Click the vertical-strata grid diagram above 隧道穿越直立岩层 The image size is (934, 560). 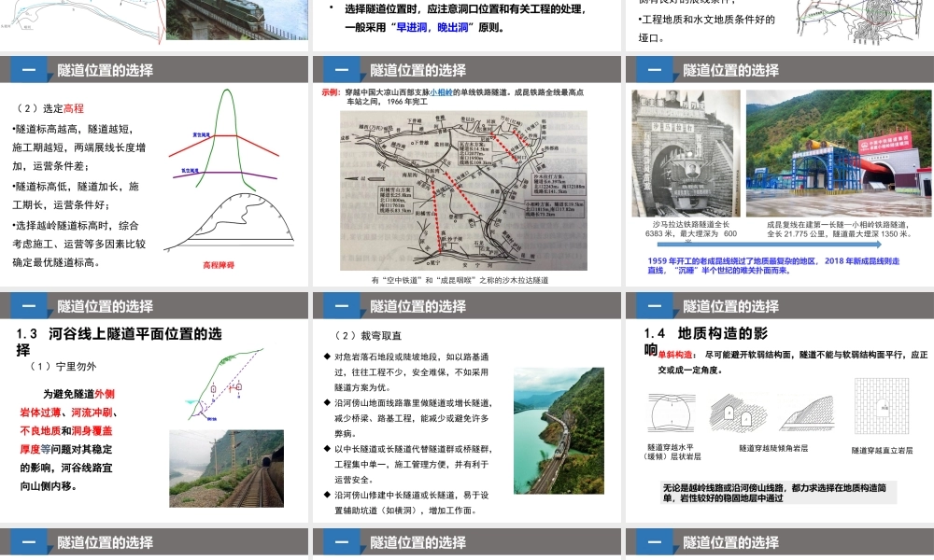pyautogui.click(x=882, y=406)
